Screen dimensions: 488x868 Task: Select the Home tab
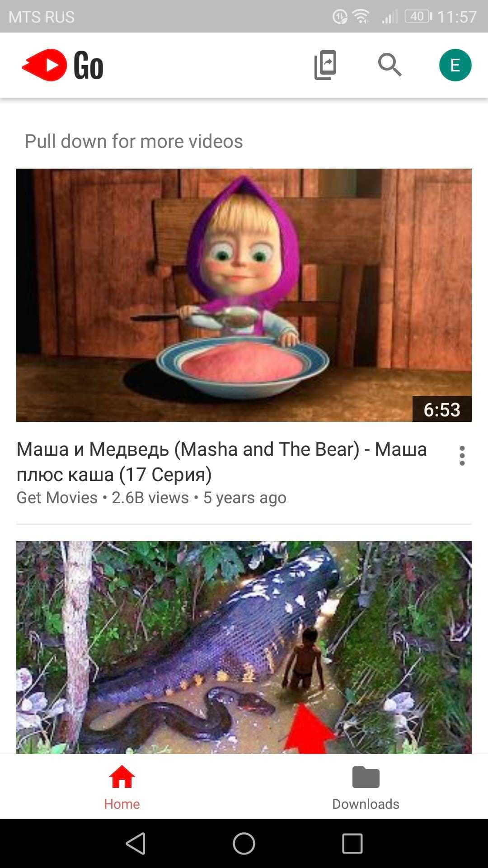[x=122, y=787]
